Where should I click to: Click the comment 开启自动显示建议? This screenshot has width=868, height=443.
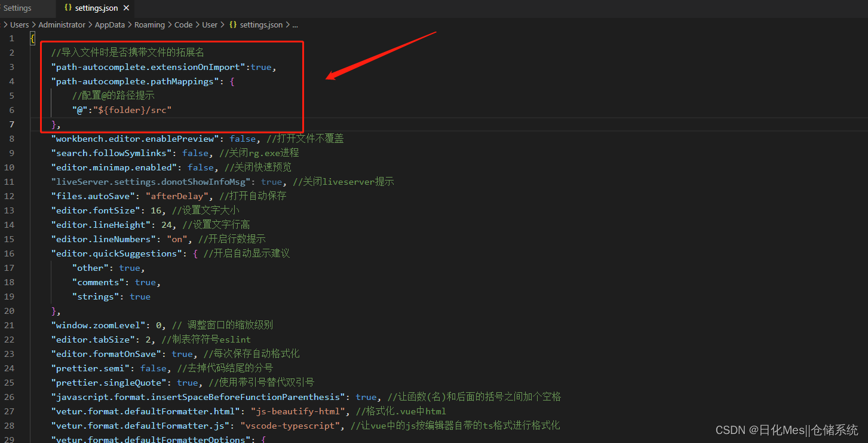(x=247, y=253)
